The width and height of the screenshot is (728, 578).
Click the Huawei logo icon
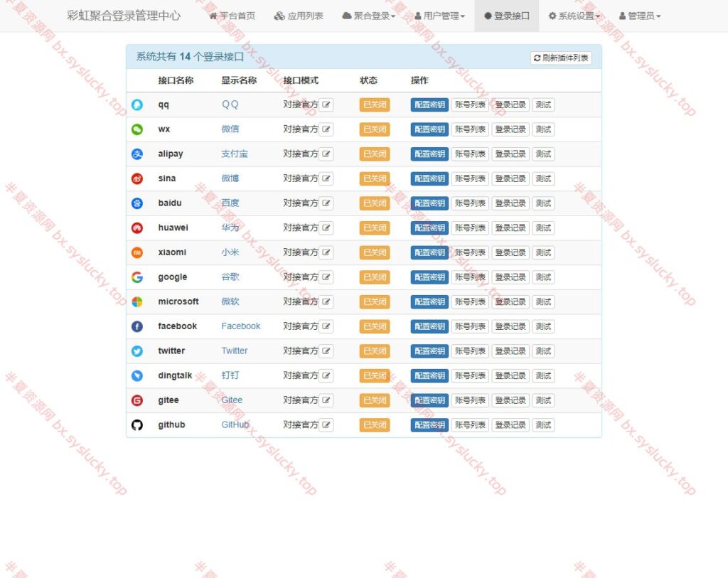click(137, 228)
